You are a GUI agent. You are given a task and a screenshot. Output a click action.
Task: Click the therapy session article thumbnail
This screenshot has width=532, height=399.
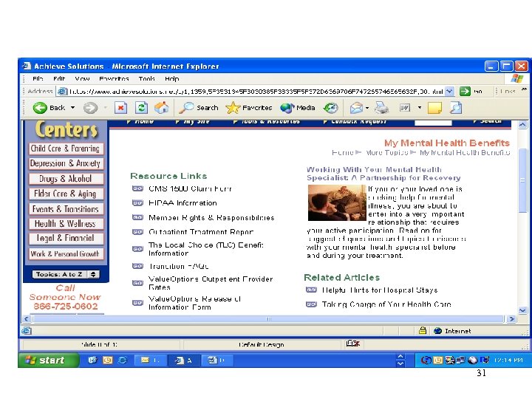(x=337, y=202)
